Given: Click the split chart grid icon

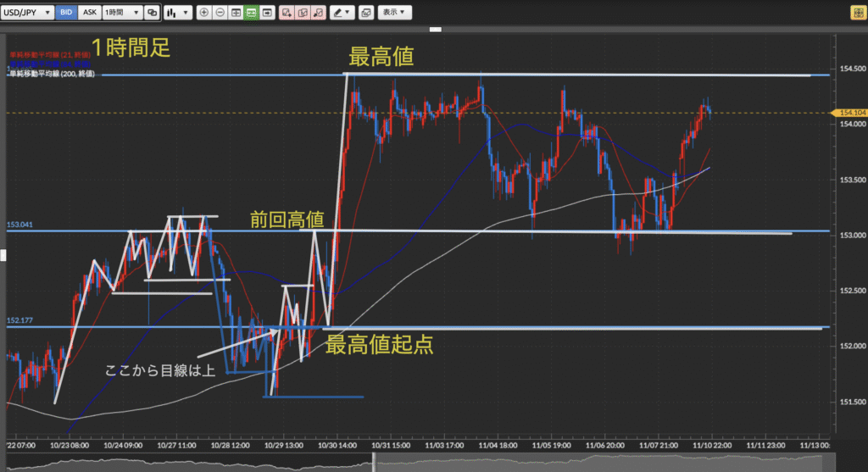Looking at the screenshot, I should (236, 13).
